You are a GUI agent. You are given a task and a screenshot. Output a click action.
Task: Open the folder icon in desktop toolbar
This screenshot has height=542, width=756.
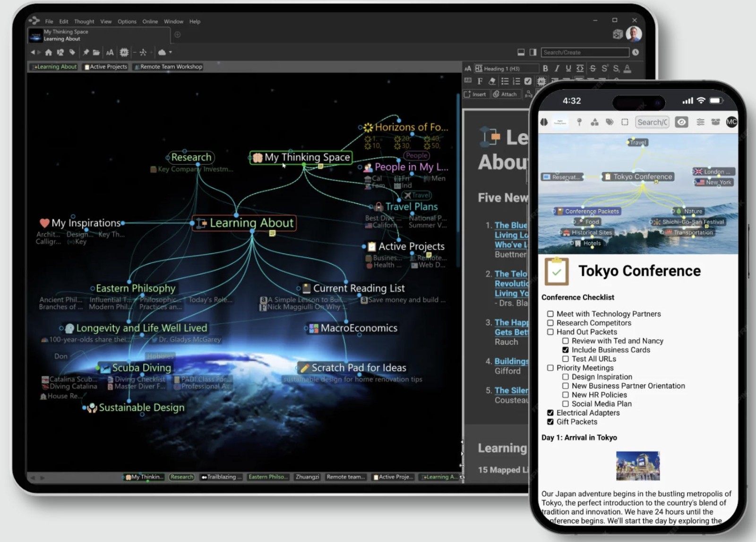pos(96,52)
